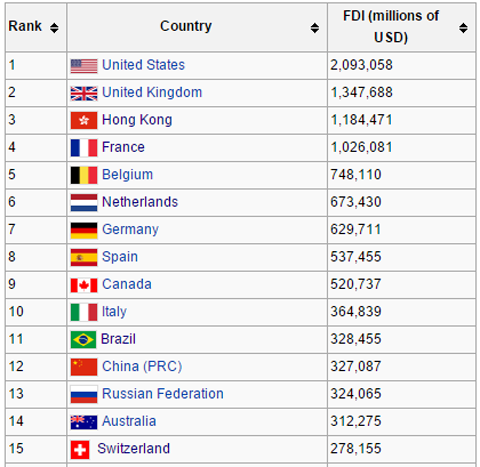Select the value 748,110
Viewport: 480px width, 467px height.
tap(356, 175)
